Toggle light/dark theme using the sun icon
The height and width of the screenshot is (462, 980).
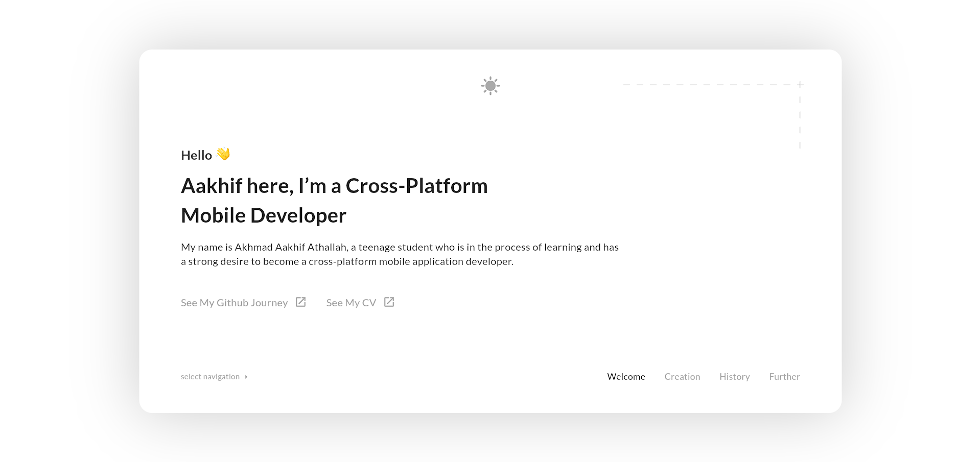click(490, 86)
